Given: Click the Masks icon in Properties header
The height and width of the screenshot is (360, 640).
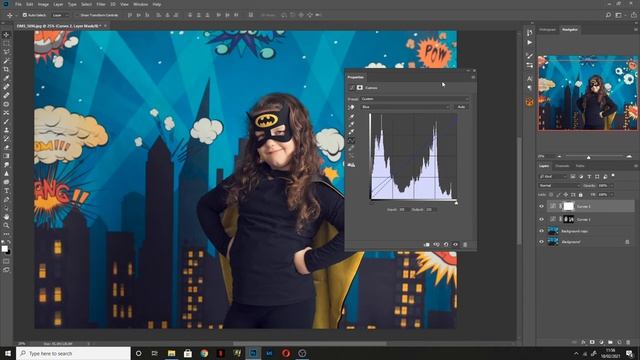Looking at the screenshot, I should click(x=360, y=88).
